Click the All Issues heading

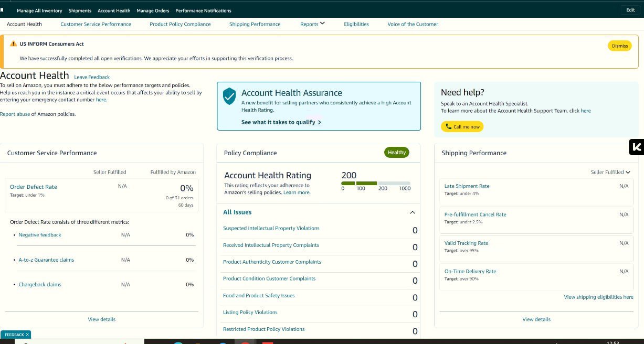[x=237, y=212]
